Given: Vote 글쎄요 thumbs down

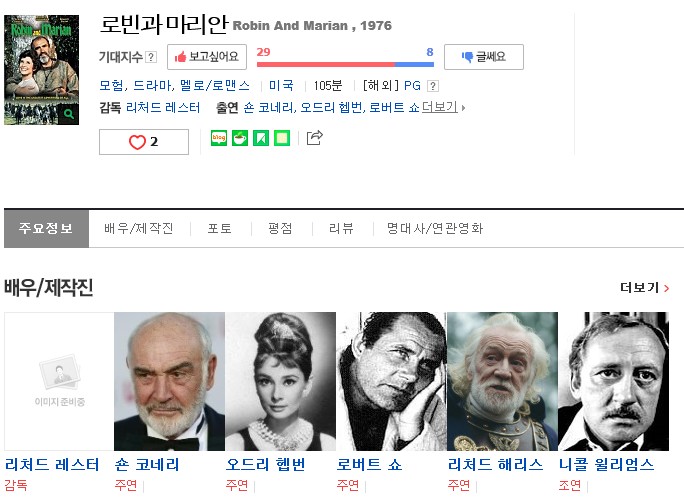Looking at the screenshot, I should click(484, 57).
